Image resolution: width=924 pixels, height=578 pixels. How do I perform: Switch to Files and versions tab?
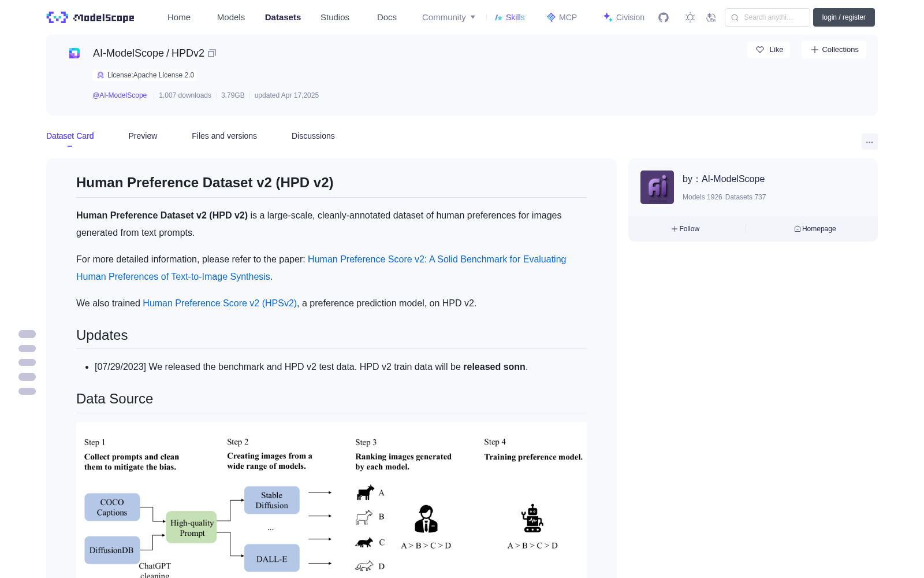pos(224,136)
